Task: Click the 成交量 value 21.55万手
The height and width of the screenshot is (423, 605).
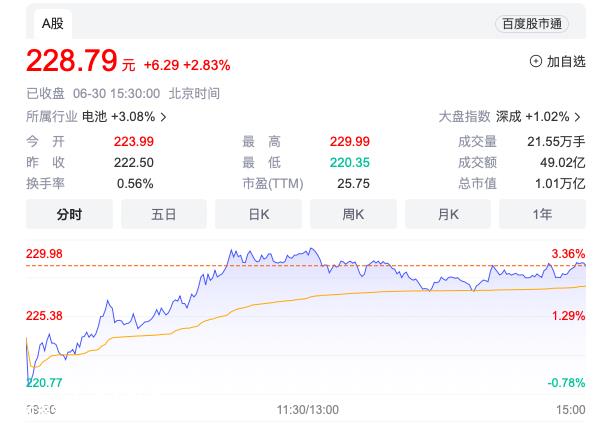Action: coord(556,141)
